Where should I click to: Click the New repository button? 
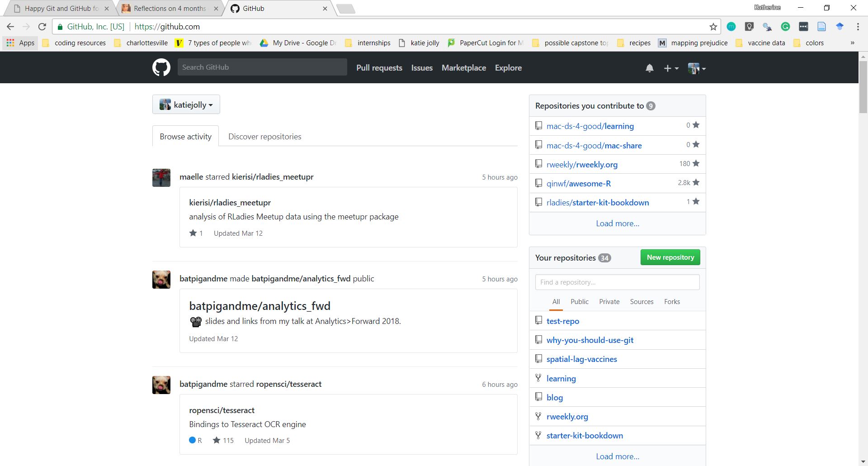coord(670,257)
